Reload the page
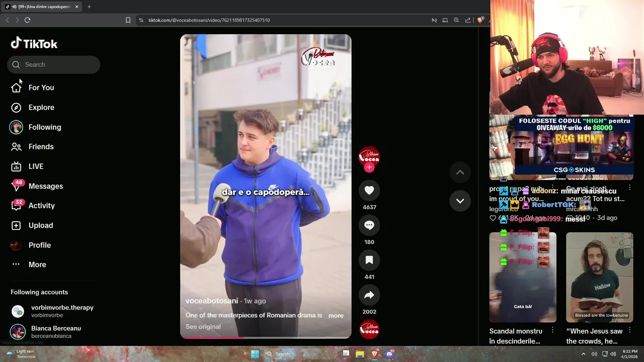 click(x=28, y=20)
